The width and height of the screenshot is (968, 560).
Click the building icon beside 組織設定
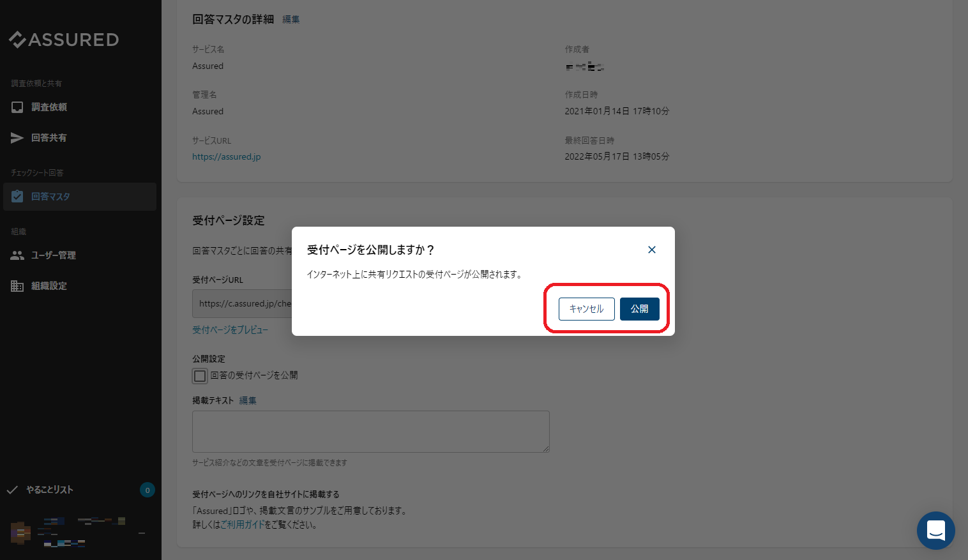pos(17,286)
